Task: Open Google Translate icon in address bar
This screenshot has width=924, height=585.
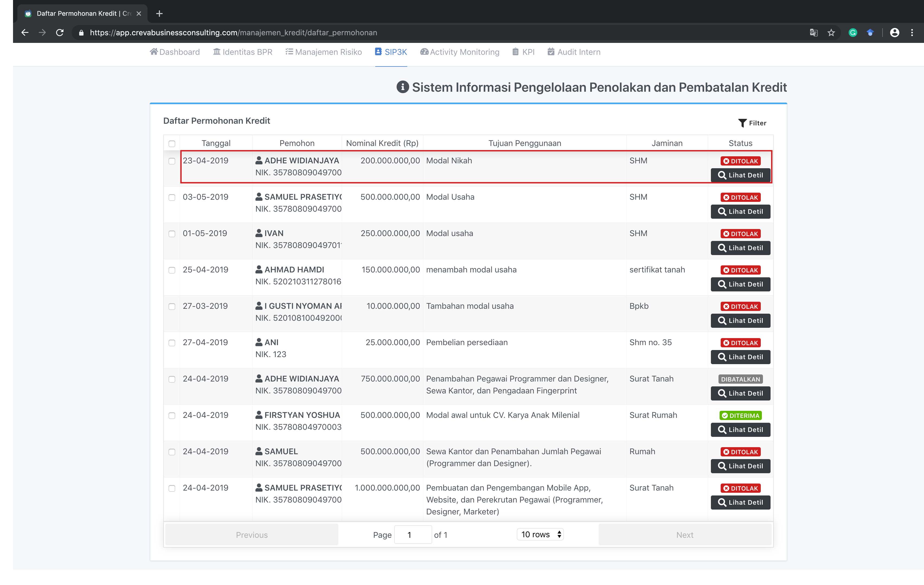Action: click(x=813, y=33)
